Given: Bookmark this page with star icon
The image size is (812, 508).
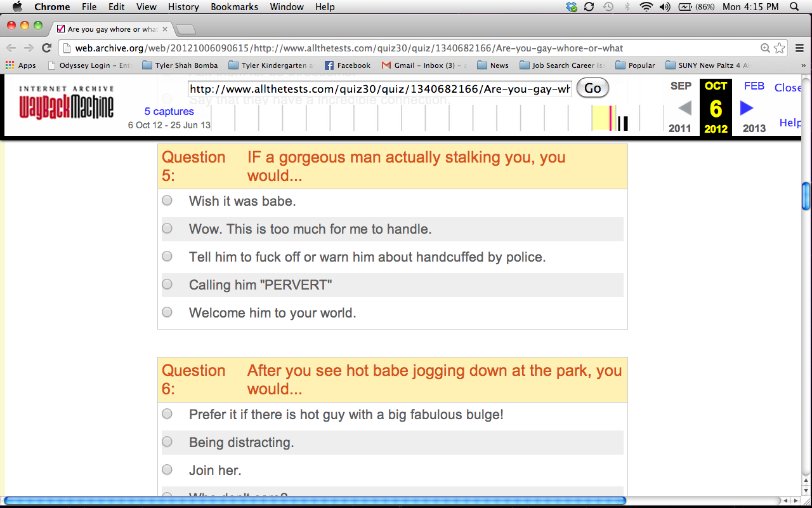Looking at the screenshot, I should [x=780, y=48].
